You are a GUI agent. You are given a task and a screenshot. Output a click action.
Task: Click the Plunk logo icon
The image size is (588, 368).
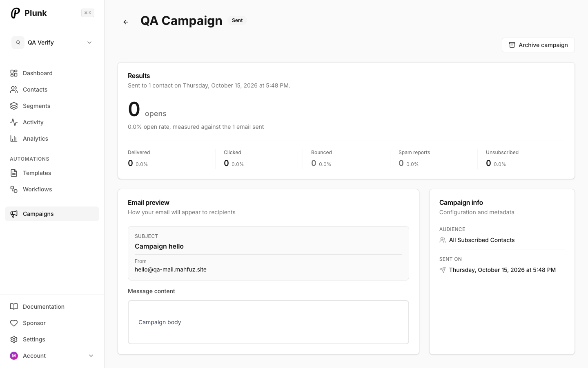coord(15,13)
